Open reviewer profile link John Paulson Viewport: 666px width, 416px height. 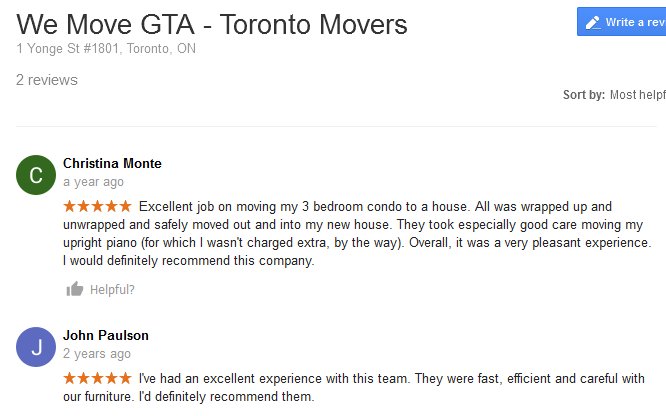point(106,335)
